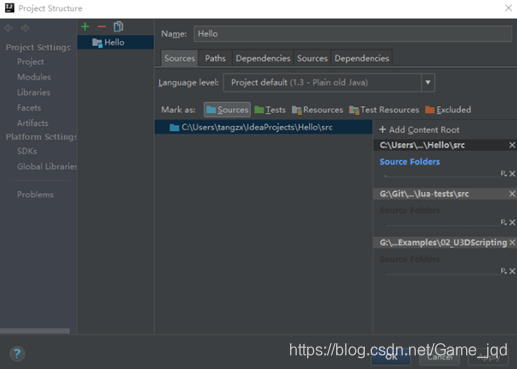Select C:\Users\tangzx\IdeaProjects\Hello\src folder row
The height and width of the screenshot is (369, 517).
(263, 127)
